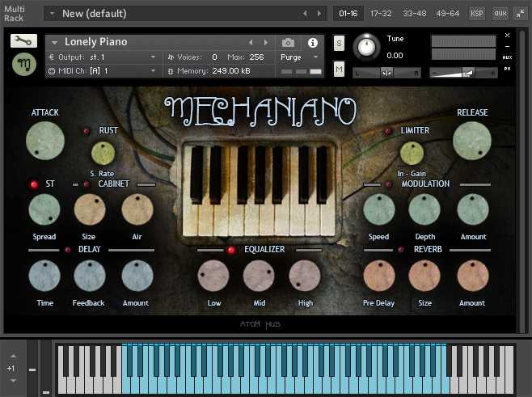Open the Lonely Piano instrument menu arrow
The height and width of the screenshot is (397, 532).
(x=54, y=43)
